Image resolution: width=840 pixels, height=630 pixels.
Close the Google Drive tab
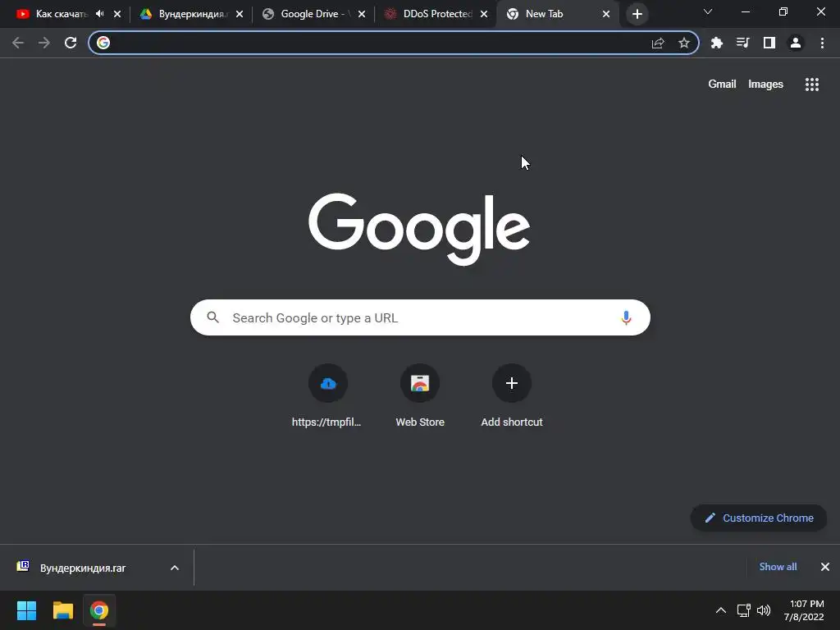(362, 14)
